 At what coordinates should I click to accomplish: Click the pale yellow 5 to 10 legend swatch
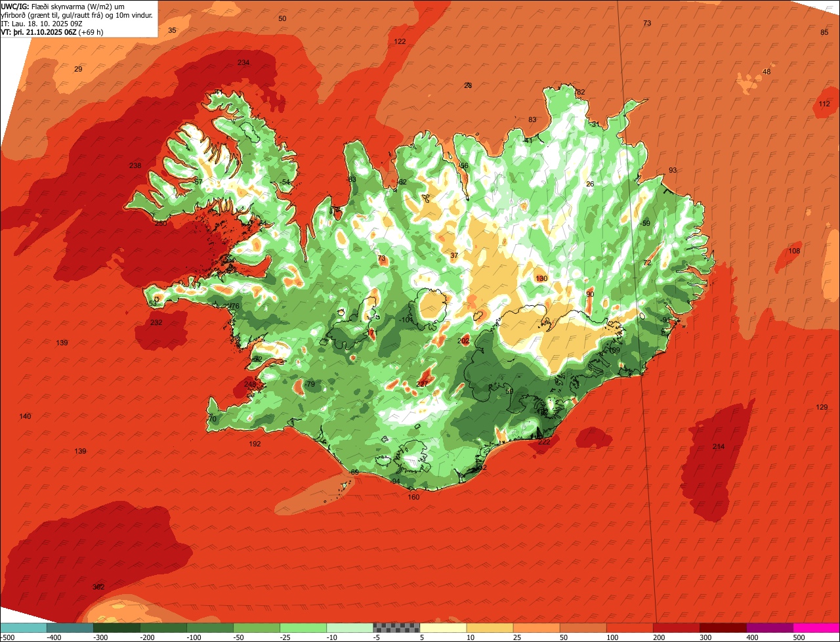point(443,628)
